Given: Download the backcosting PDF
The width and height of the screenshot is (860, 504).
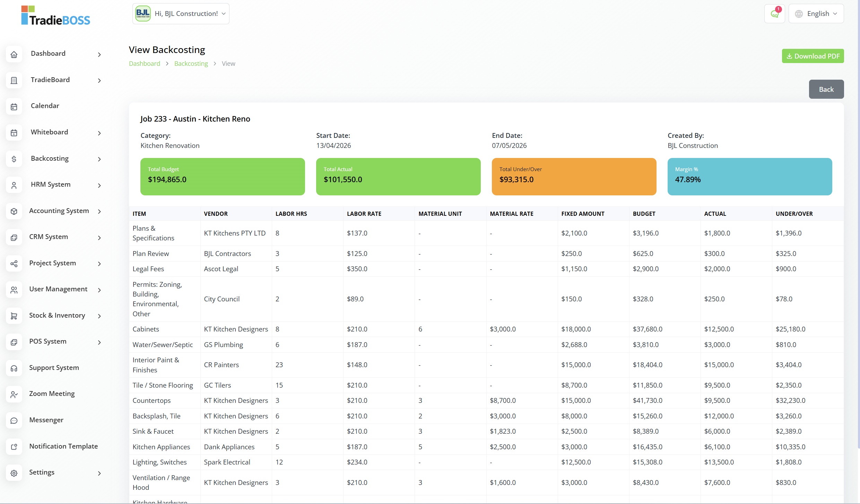Looking at the screenshot, I should click(x=813, y=56).
